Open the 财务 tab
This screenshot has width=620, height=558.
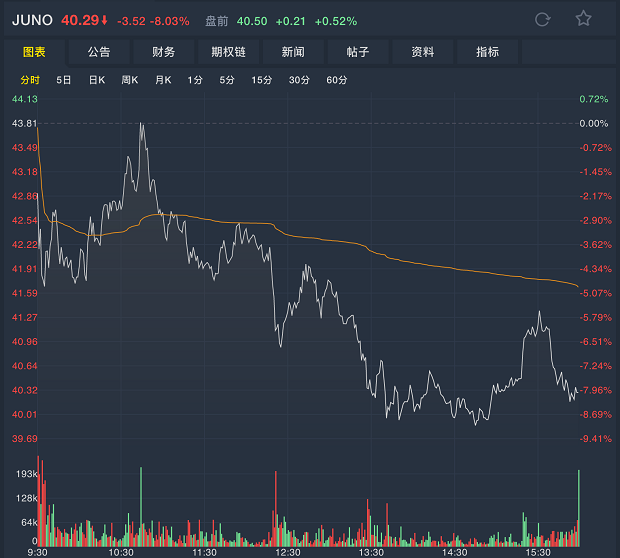[x=164, y=53]
